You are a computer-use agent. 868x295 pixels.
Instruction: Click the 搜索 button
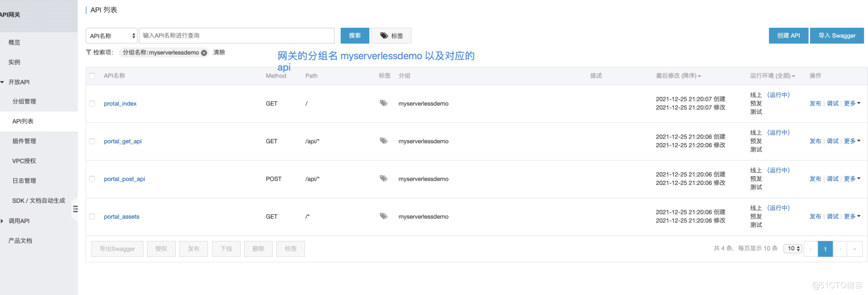pyautogui.click(x=355, y=35)
